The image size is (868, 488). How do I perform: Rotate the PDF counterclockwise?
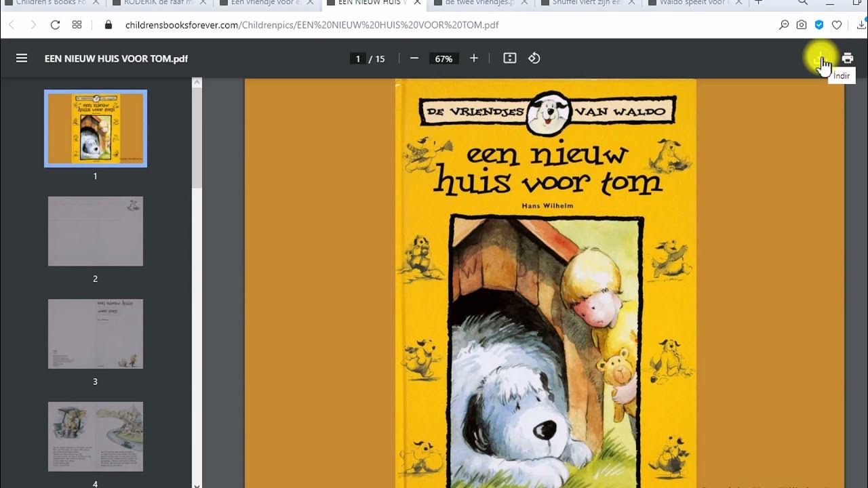tap(534, 58)
